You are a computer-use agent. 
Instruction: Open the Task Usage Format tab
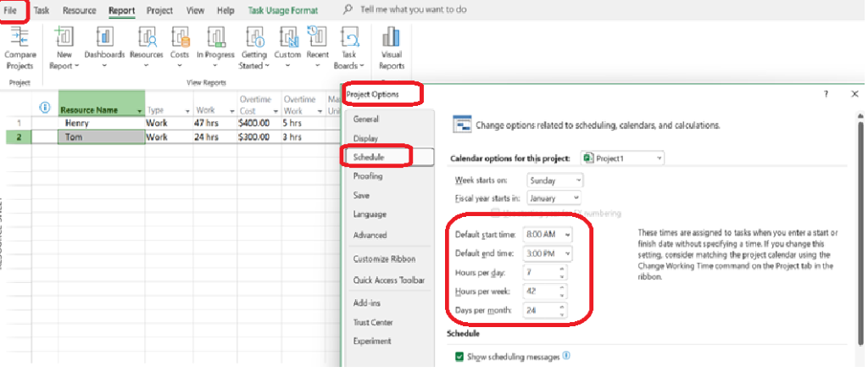(283, 10)
